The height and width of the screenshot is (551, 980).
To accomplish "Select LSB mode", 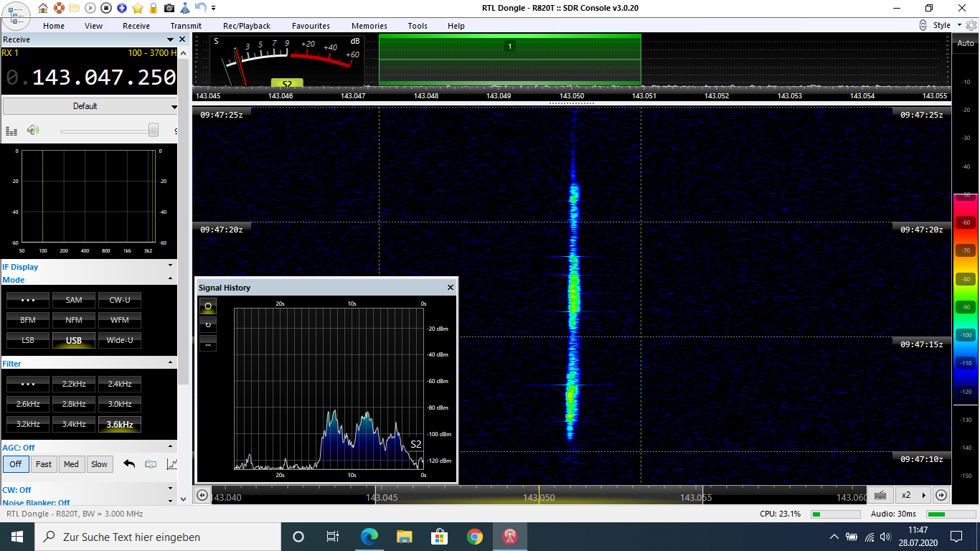I will [28, 340].
